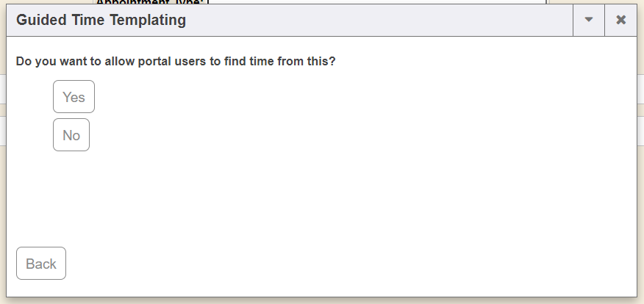This screenshot has width=644, height=304.
Task: Click the X icon in dialog header
Action: coord(620,20)
